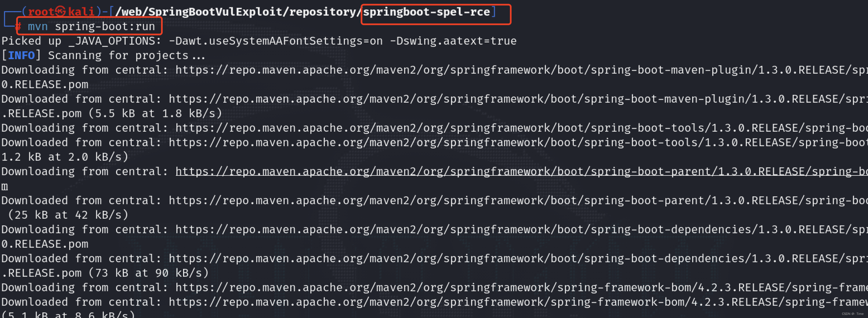This screenshot has width=868, height=318.
Task: Click the '(73 kB at 90 kB/s)' text
Action: click(x=148, y=273)
